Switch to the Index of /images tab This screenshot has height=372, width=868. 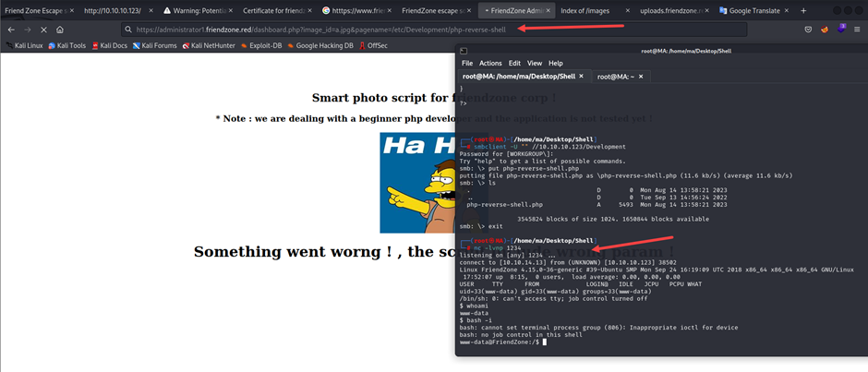click(593, 10)
